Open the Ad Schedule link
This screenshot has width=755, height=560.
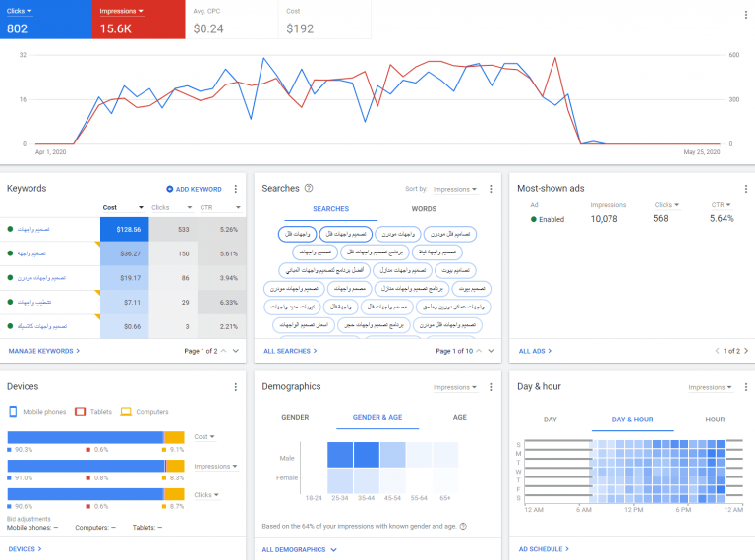tap(543, 549)
